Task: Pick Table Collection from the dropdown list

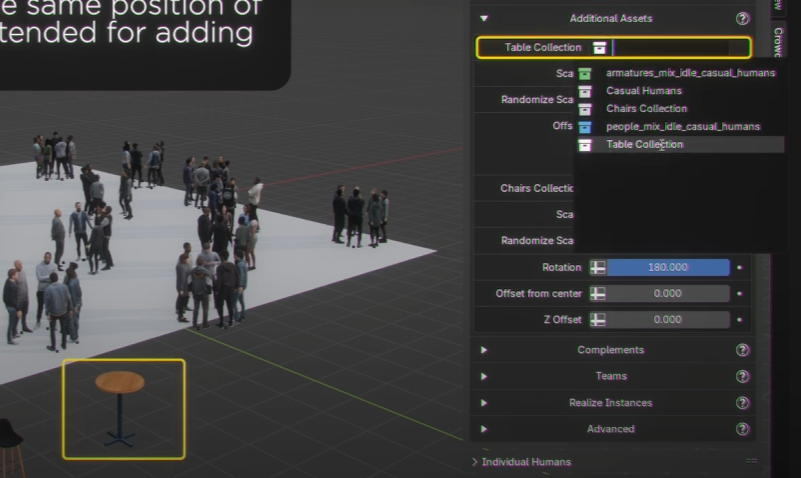Action: click(x=644, y=145)
